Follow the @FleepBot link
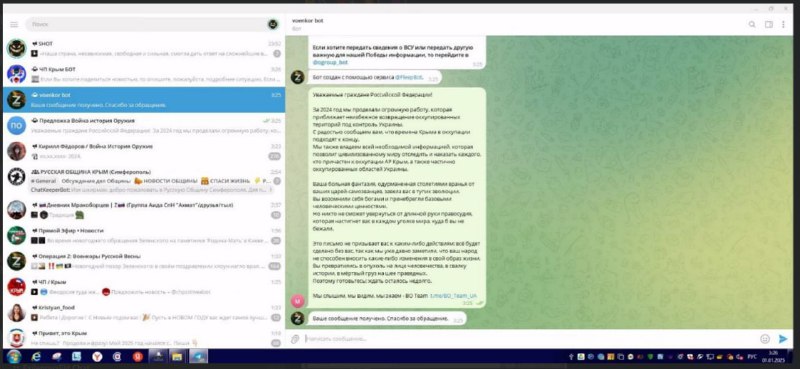This screenshot has width=800, height=369. [410, 77]
